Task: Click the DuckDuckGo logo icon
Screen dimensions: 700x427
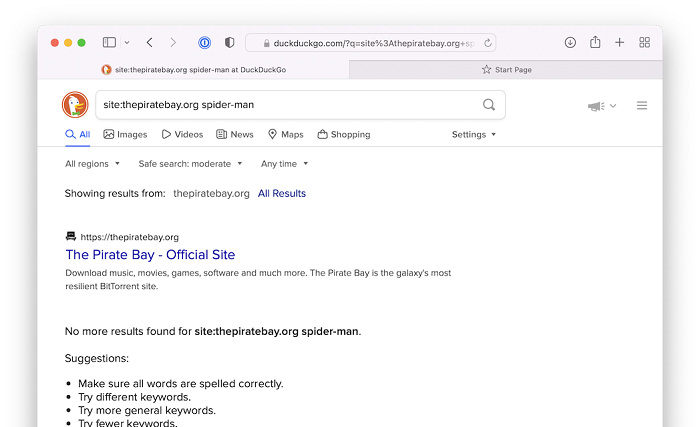Action: click(75, 105)
